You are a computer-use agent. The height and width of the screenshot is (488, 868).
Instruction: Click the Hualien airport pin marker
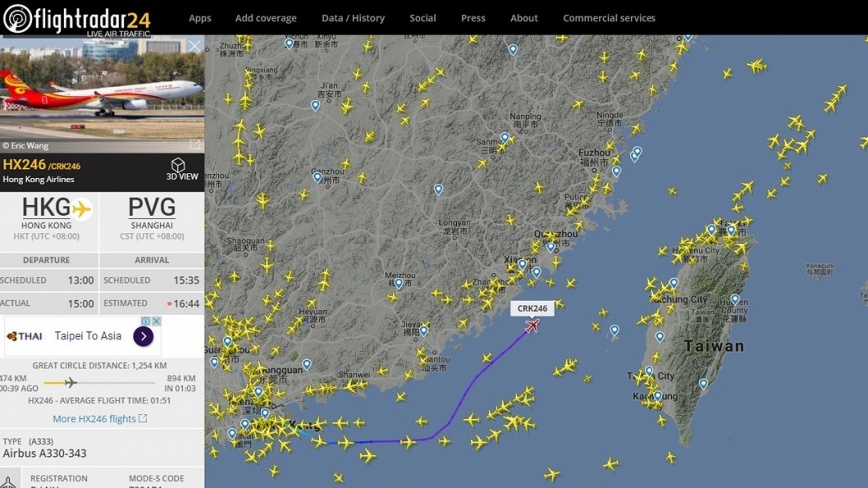tap(735, 299)
